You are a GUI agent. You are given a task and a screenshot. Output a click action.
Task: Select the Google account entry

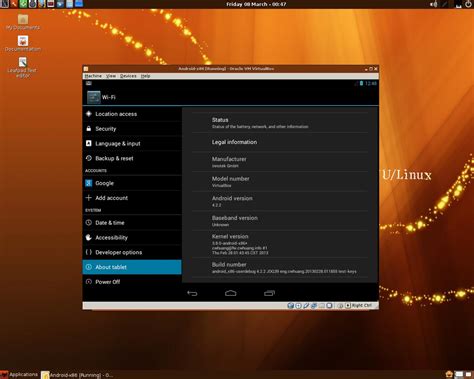coord(132,183)
